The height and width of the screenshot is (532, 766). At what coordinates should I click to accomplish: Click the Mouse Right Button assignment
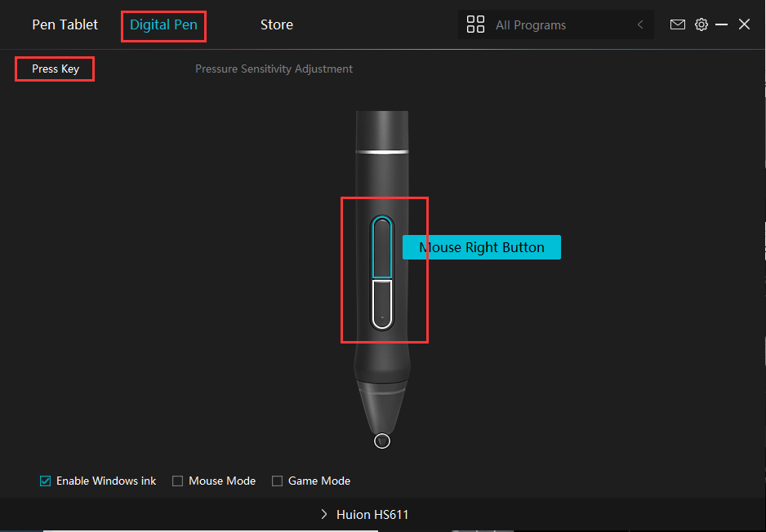coord(481,246)
